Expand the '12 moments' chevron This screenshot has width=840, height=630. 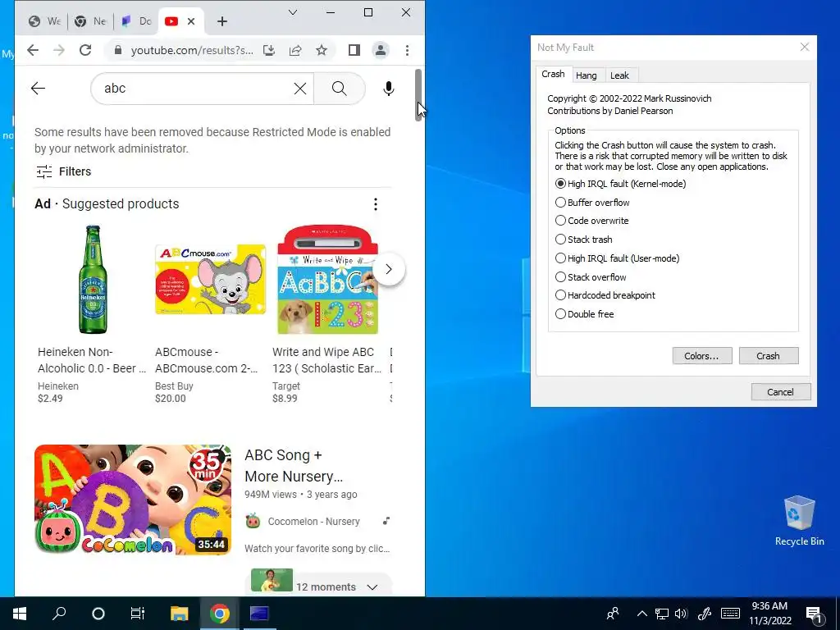click(372, 587)
